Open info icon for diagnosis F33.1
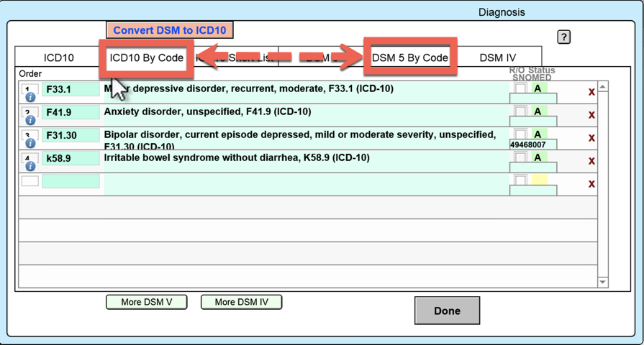Screen dimensions: 644x345 [x=30, y=97]
